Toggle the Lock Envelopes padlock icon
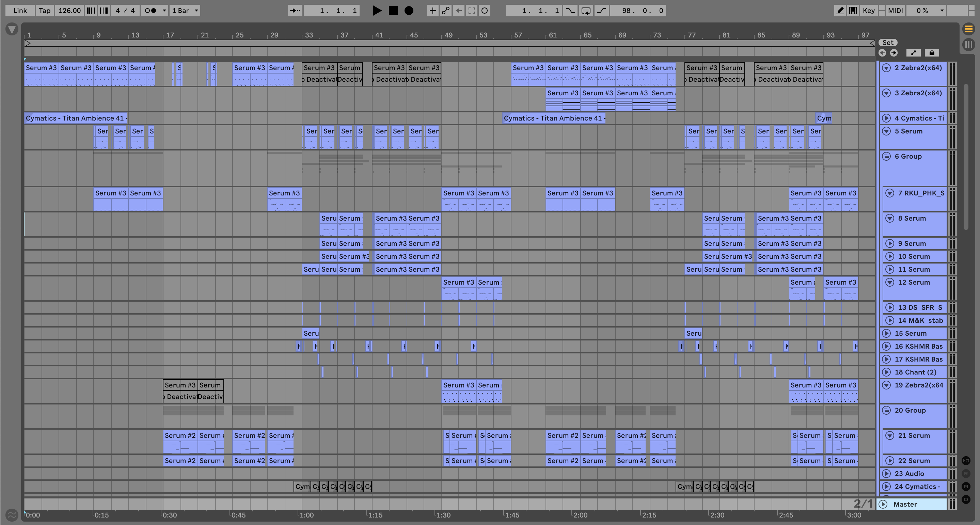 point(932,53)
